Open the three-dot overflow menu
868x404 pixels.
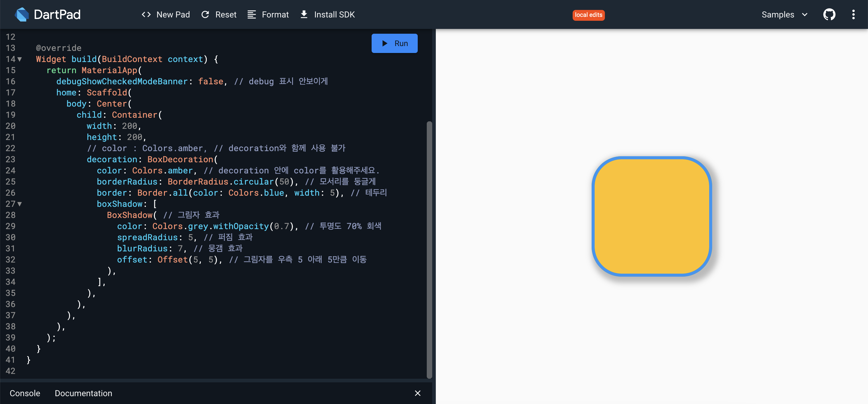853,14
